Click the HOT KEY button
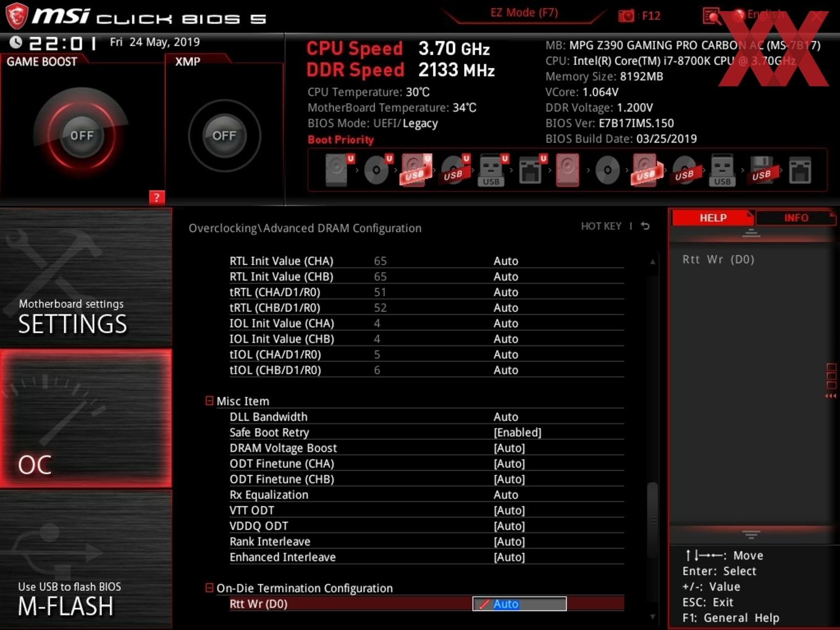The width and height of the screenshot is (840, 630). pyautogui.click(x=601, y=226)
